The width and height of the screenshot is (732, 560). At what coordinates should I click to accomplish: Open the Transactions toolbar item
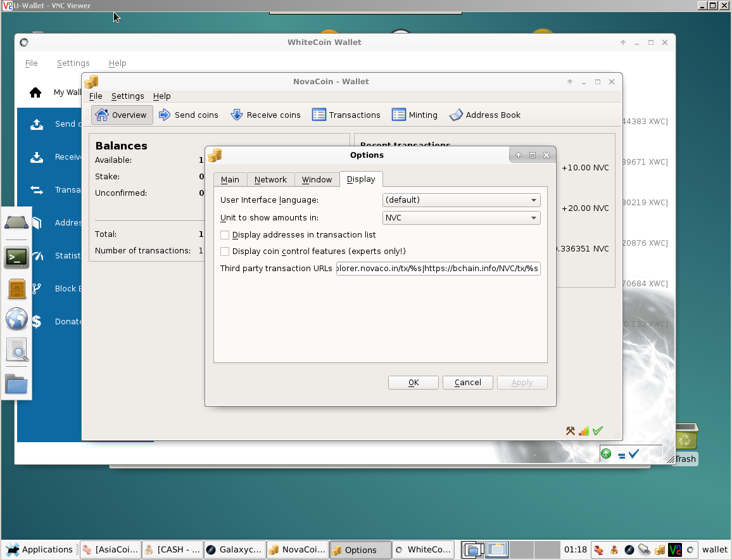coord(346,115)
